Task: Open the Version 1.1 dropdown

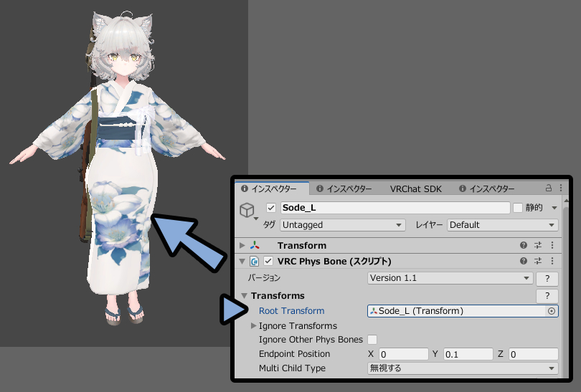Action: [x=450, y=278]
